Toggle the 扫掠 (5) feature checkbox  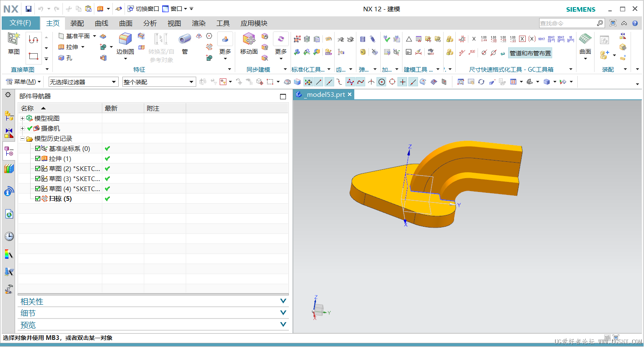pos(38,199)
